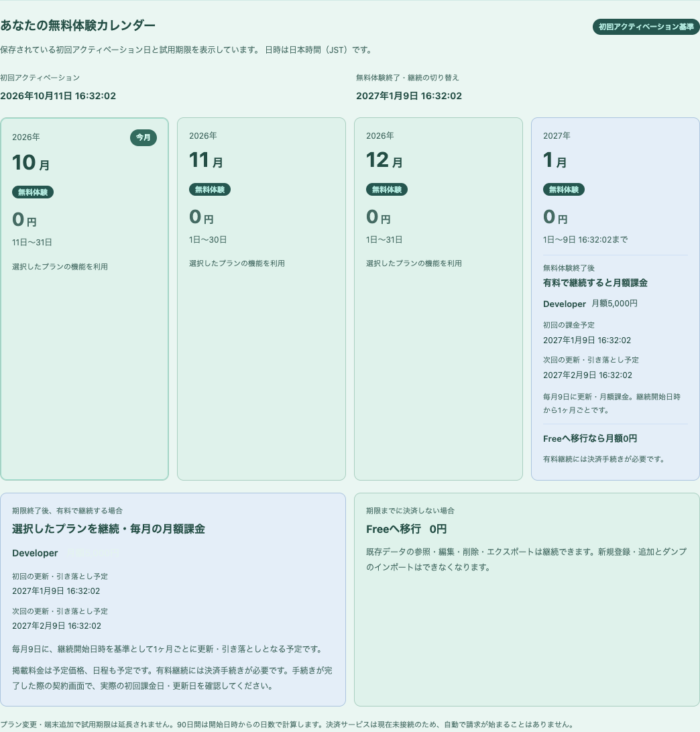Click 2027年2月9日 in the 1月 card
This screenshot has width=700, height=732.
[587, 375]
